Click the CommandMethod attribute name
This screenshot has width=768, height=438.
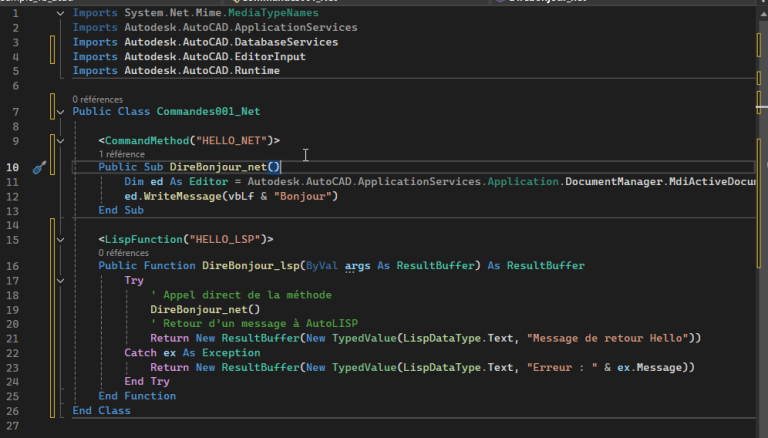point(147,141)
